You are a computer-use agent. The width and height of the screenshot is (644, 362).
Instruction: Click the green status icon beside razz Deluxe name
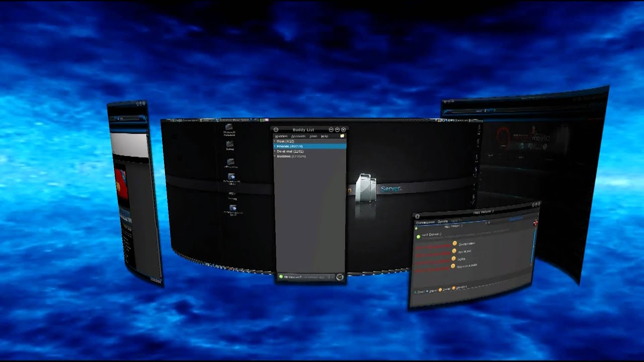tap(419, 237)
